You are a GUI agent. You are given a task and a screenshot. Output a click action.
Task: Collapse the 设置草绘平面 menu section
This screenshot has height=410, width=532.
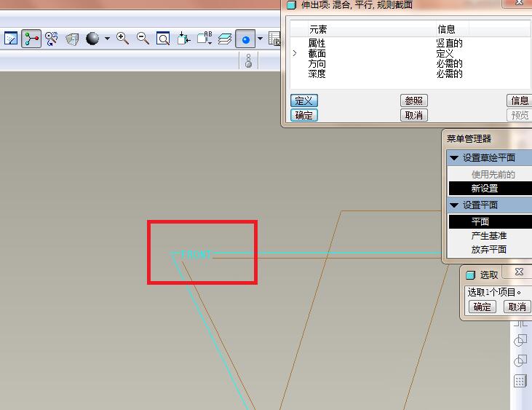point(454,158)
